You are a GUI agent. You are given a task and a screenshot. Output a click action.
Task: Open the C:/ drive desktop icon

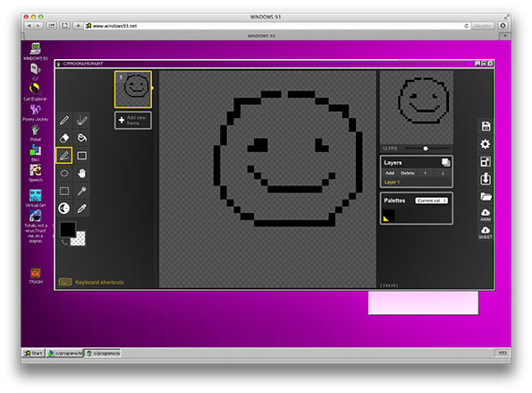[x=35, y=72]
